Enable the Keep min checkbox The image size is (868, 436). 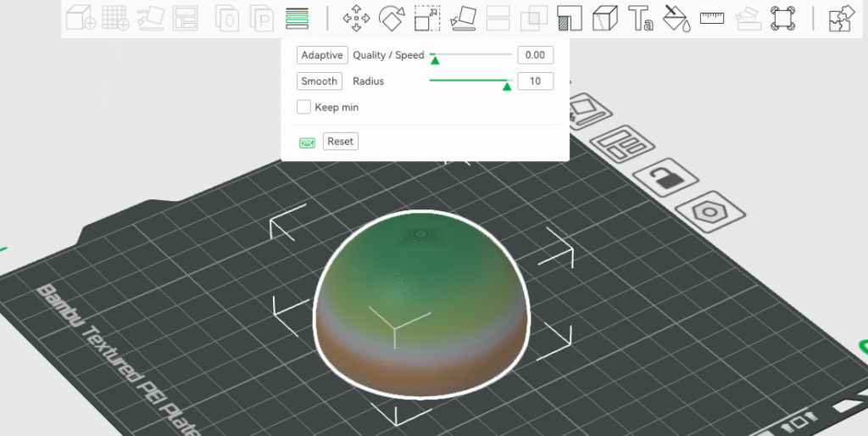(x=303, y=107)
